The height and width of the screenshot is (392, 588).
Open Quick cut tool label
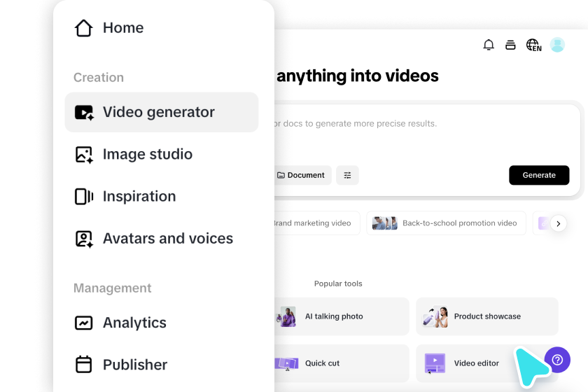tap(322, 363)
